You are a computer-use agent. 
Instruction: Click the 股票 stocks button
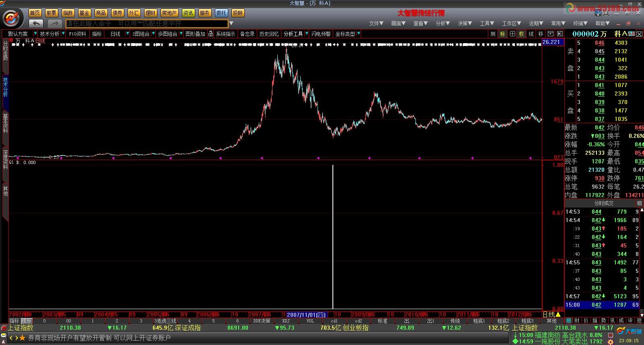click(x=52, y=13)
